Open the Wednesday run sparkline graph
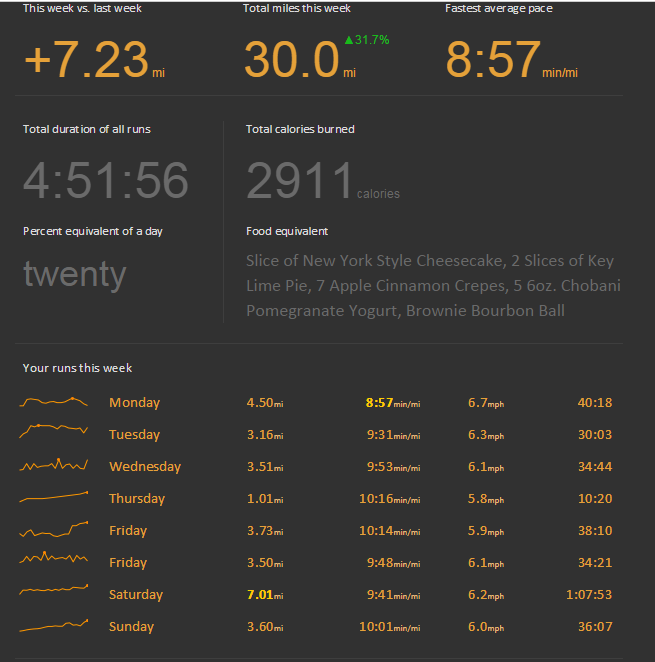Viewport: 655px width, 662px height. click(54, 465)
